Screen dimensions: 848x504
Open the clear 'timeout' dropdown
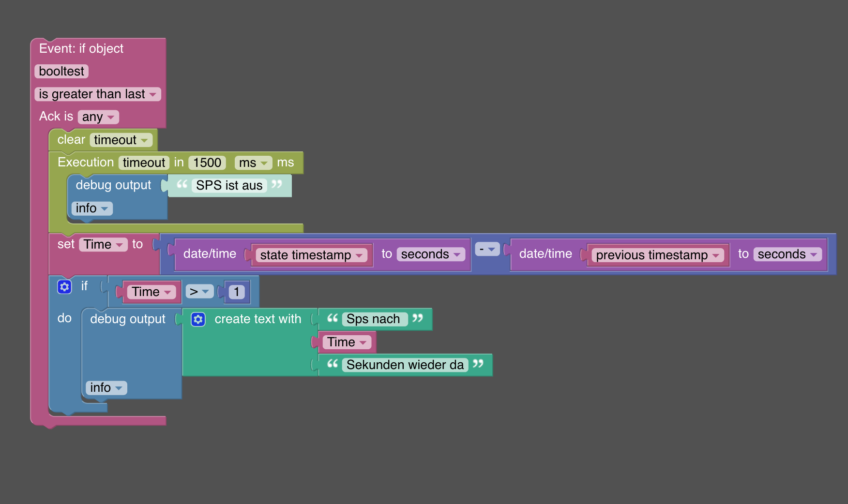121,140
